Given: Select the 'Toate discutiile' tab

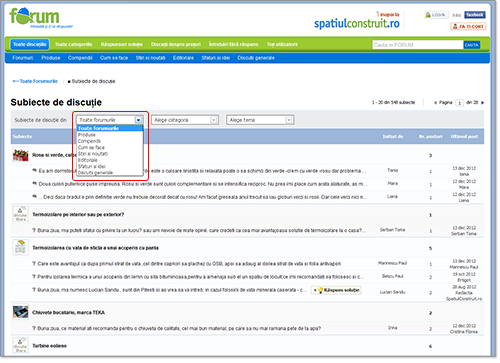Looking at the screenshot, I should pyautogui.click(x=30, y=44).
